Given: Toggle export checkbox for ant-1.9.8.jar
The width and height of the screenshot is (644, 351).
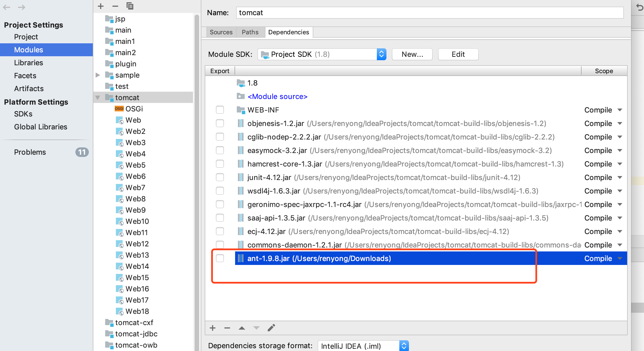Looking at the screenshot, I should (x=220, y=258).
